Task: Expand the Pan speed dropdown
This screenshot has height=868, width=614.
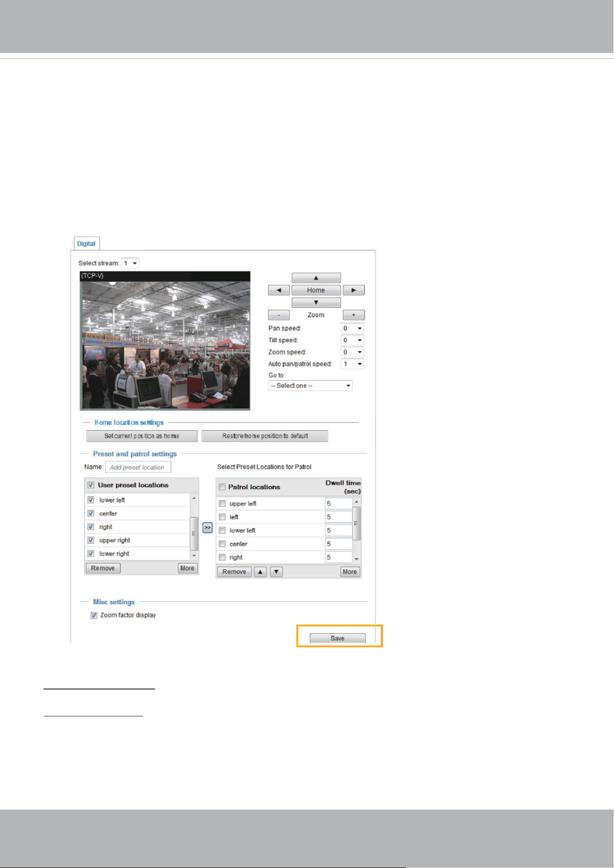Action: (x=352, y=328)
